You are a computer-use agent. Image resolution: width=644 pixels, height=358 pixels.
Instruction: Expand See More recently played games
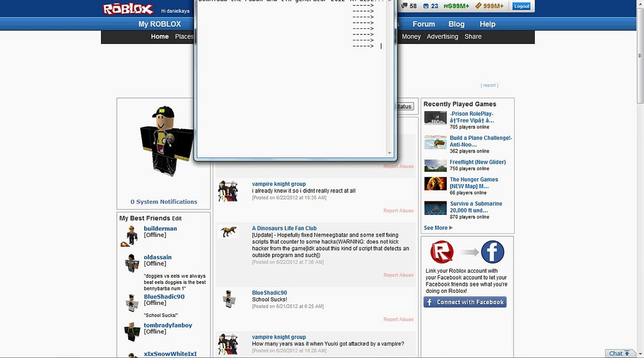click(x=438, y=228)
